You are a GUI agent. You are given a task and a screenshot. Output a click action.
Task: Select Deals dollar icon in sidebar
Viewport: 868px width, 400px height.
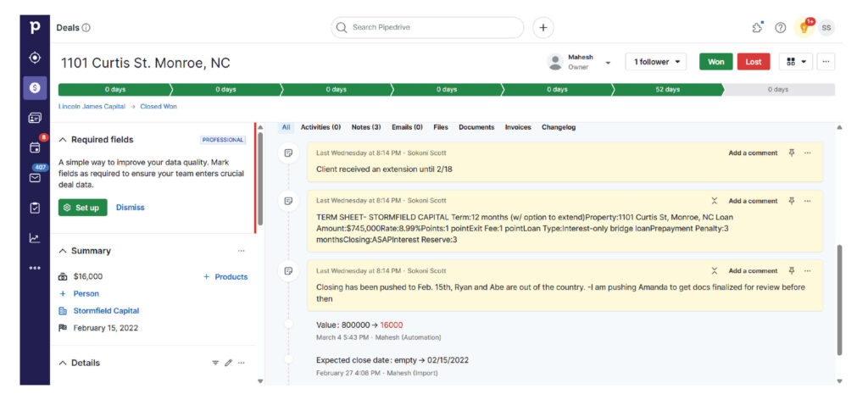34,88
